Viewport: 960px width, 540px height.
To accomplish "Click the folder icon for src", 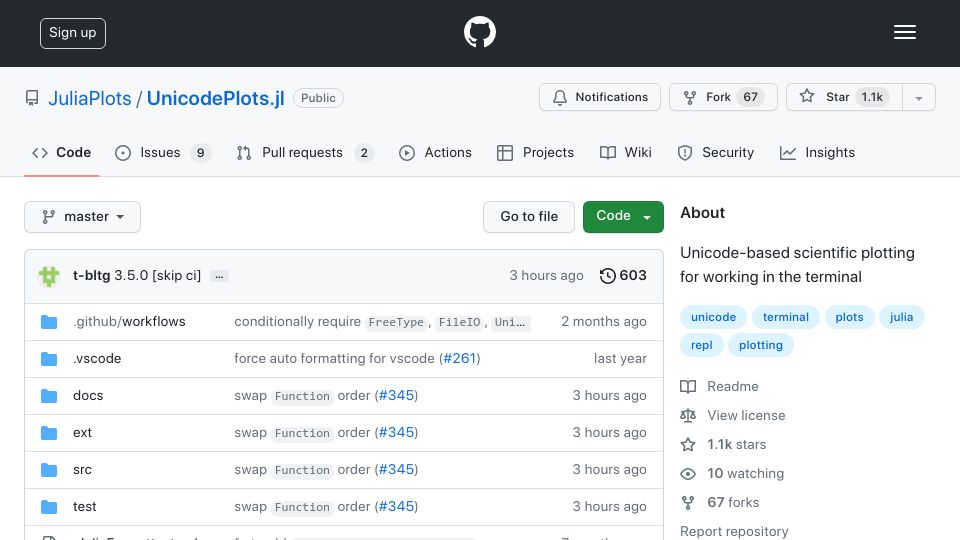I will [x=49, y=470].
